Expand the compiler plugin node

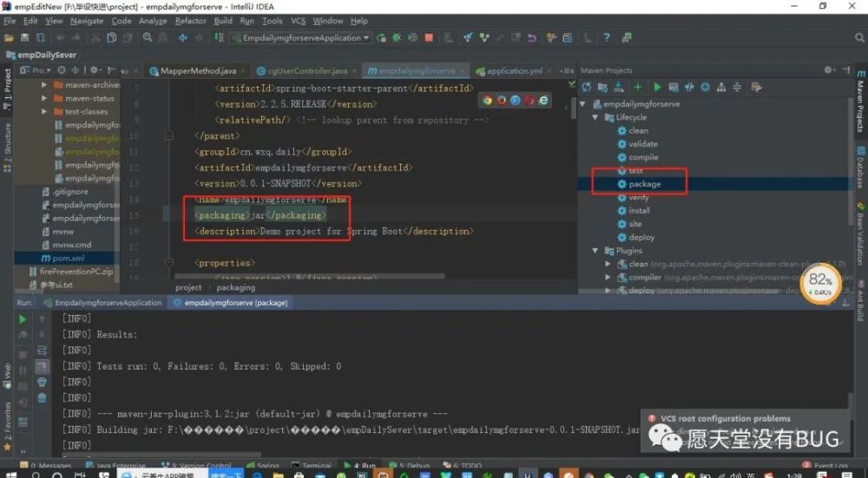pyautogui.click(x=608, y=278)
